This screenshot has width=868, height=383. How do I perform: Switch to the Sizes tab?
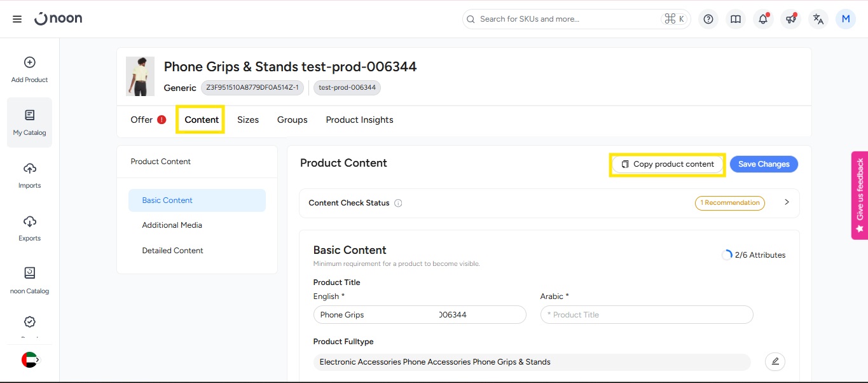coord(248,120)
